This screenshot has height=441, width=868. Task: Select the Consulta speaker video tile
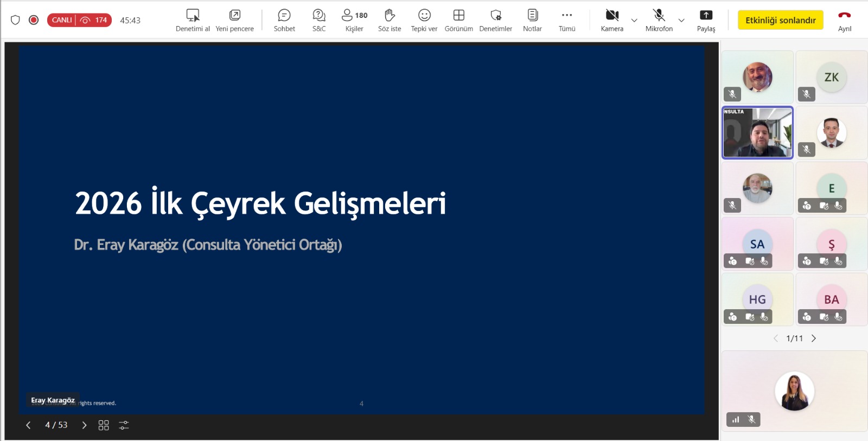pyautogui.click(x=757, y=133)
